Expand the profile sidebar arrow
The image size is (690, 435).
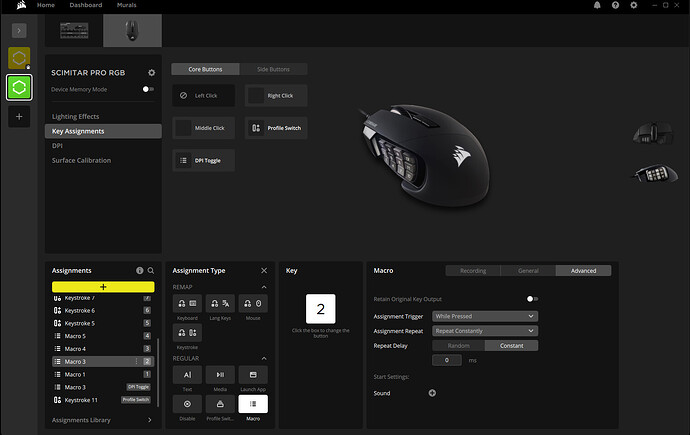(19, 30)
